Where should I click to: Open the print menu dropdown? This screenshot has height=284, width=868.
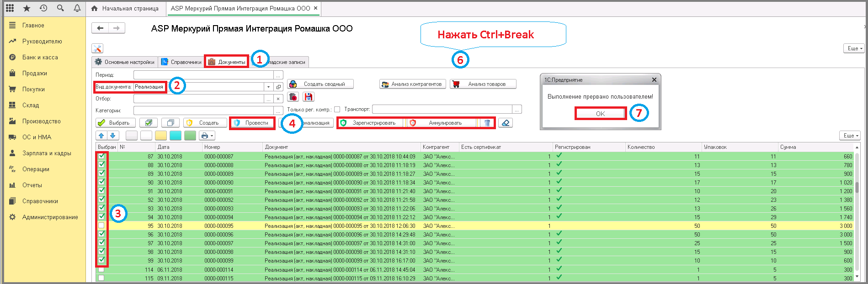pyautogui.click(x=207, y=136)
